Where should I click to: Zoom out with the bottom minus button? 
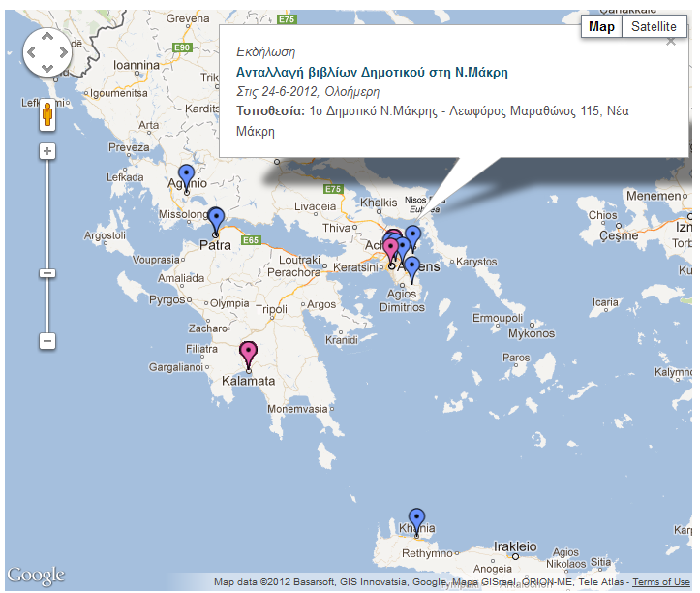46,341
